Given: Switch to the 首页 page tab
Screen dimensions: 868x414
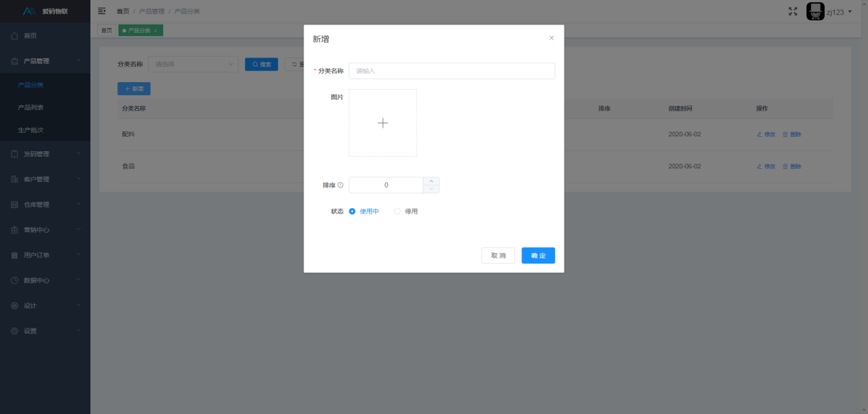Looking at the screenshot, I should click(x=107, y=31).
